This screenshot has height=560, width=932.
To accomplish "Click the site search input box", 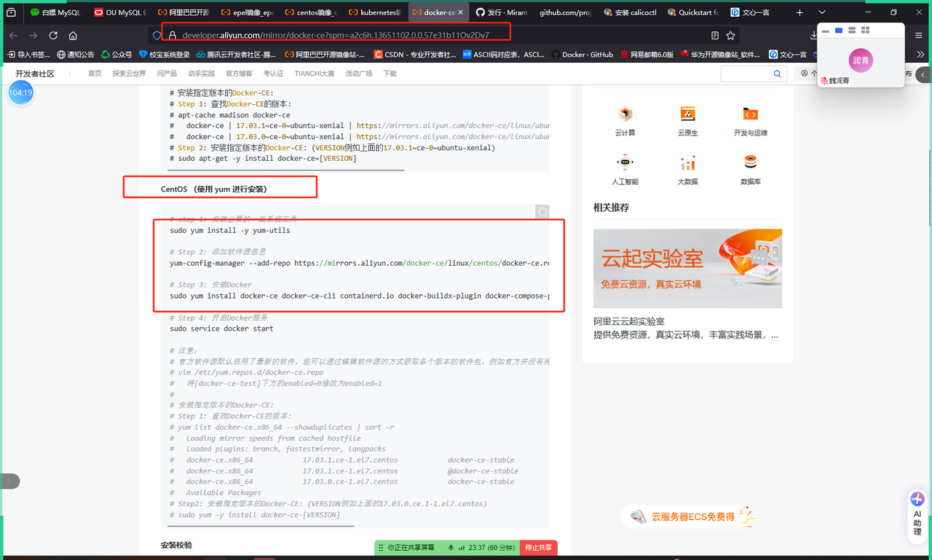I will tap(746, 74).
